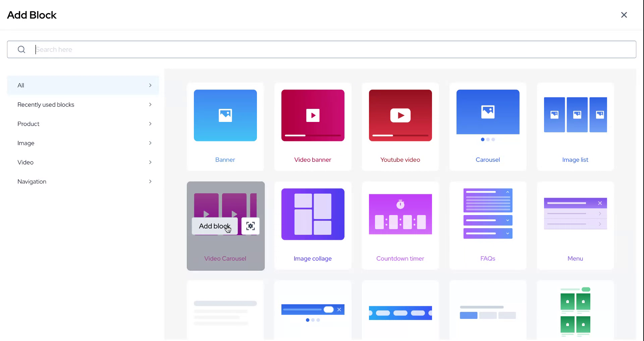Screen dimensions: 644x341
Task: Click the 'Video Carousel' label
Action: pyautogui.click(x=225, y=259)
